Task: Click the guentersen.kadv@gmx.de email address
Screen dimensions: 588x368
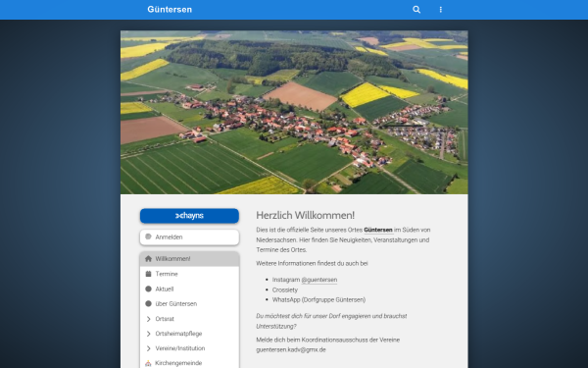Action: (291, 349)
